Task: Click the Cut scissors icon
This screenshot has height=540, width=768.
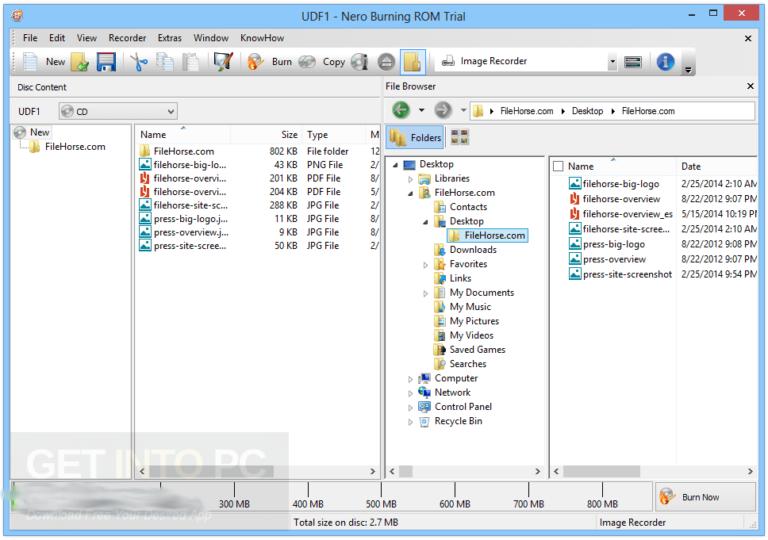Action: 139,62
